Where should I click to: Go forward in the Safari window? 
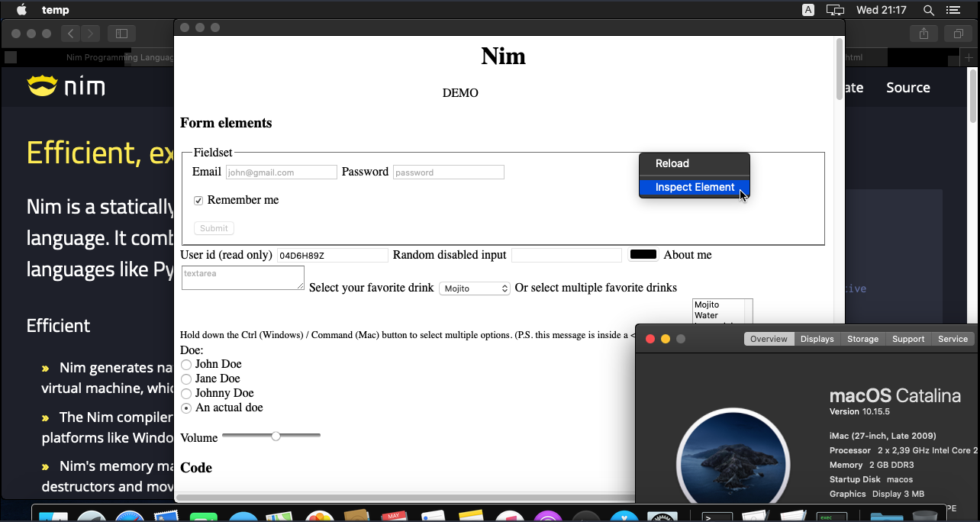click(91, 34)
